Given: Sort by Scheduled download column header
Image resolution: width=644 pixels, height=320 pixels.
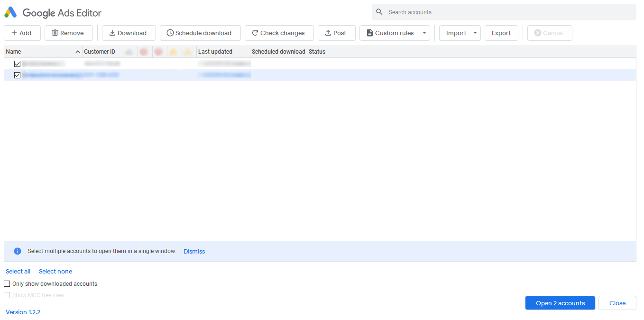Looking at the screenshot, I should click(278, 52).
